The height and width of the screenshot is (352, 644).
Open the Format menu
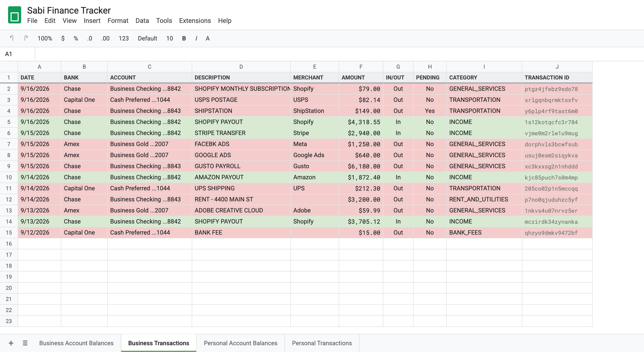pyautogui.click(x=118, y=21)
